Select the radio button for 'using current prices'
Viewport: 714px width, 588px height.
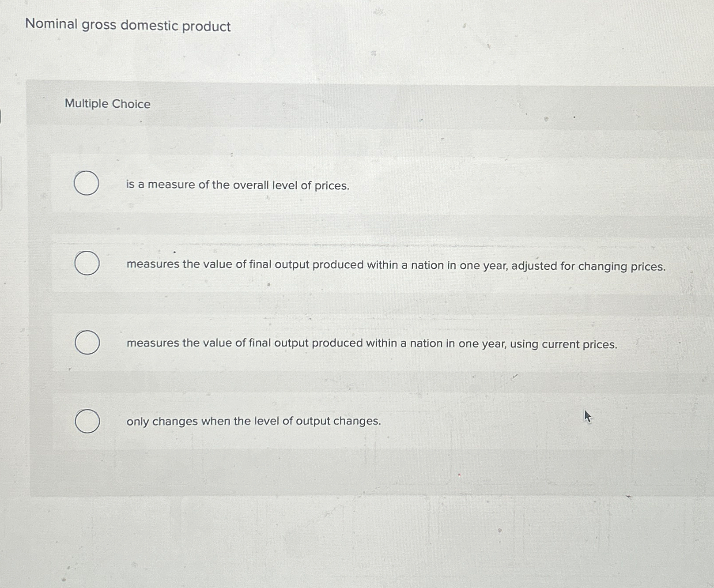tap(87, 342)
